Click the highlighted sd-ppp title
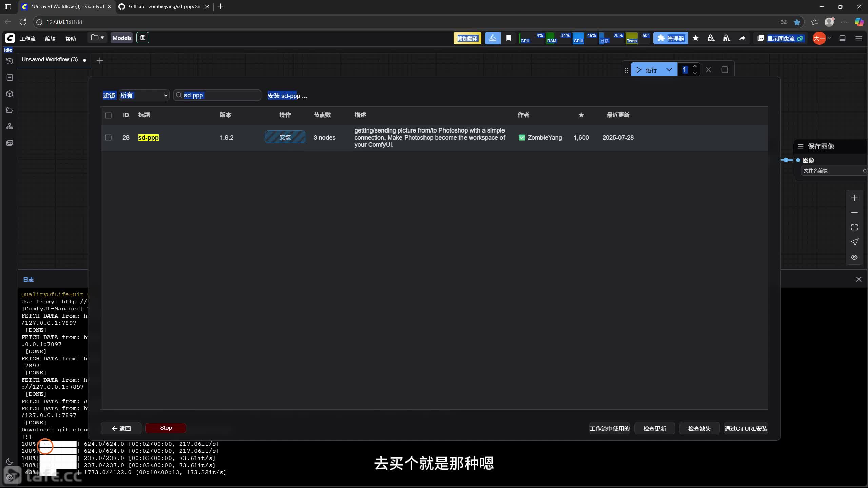This screenshot has width=868, height=488. coord(149,138)
